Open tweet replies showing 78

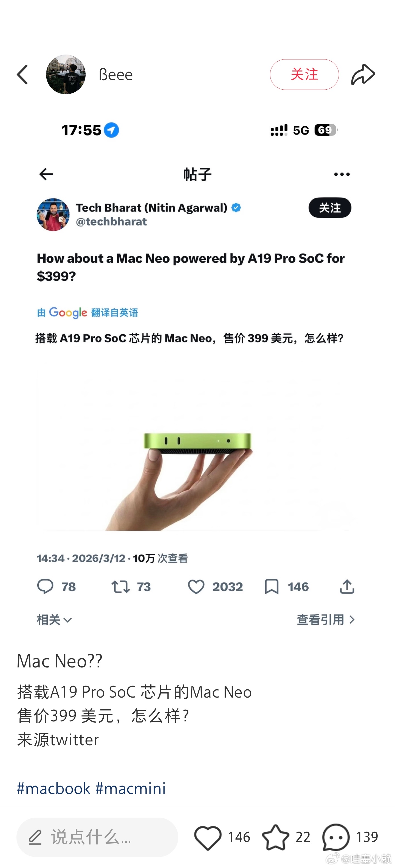56,587
